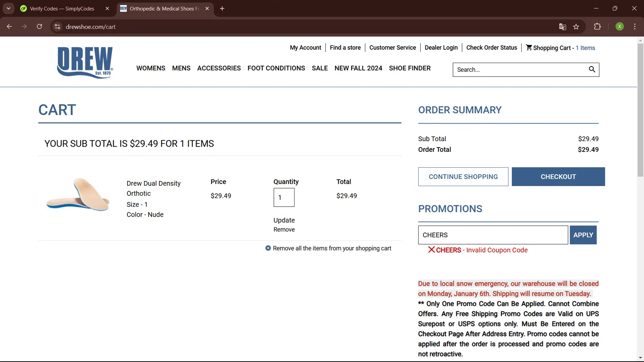Open the SALE menu
The width and height of the screenshot is (644, 362).
point(320,68)
